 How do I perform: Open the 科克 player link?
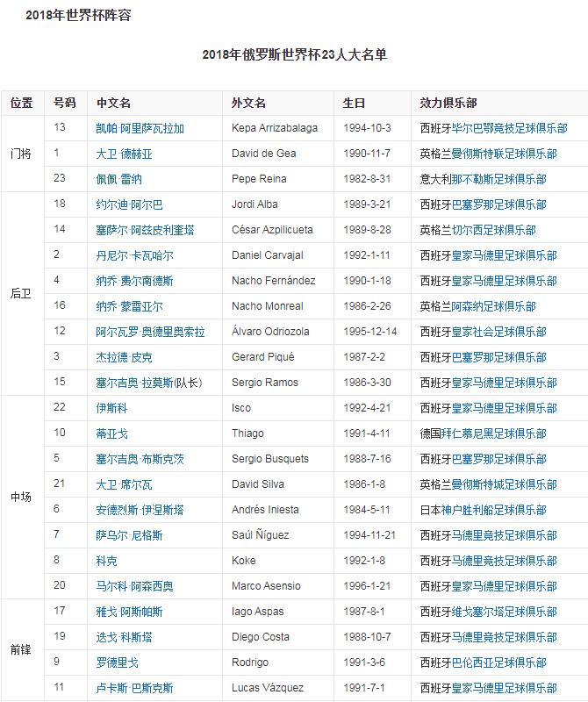click(106, 562)
